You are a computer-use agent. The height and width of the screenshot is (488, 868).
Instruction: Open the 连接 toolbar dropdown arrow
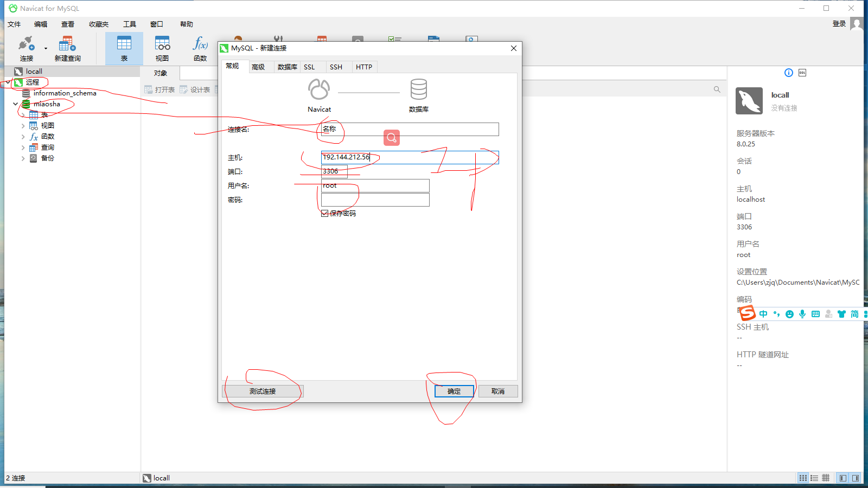click(46, 49)
